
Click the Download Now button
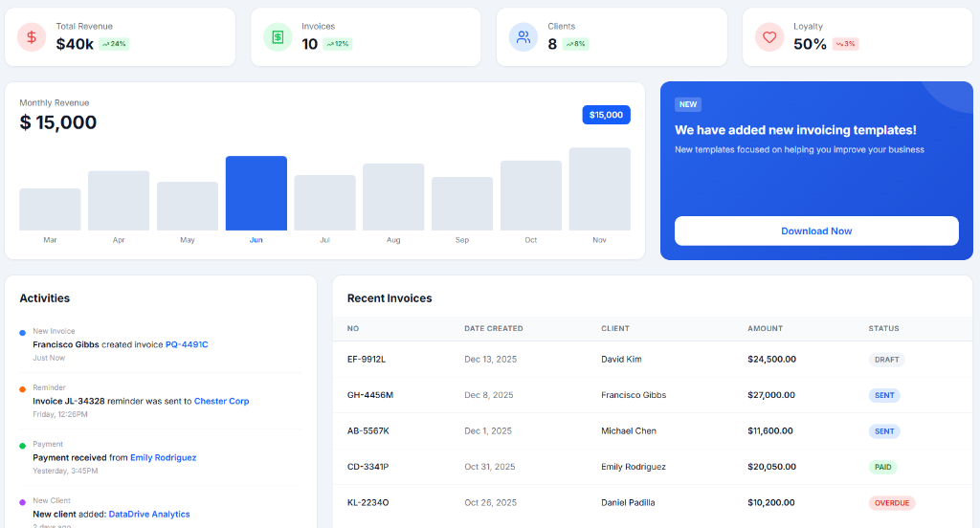click(x=816, y=231)
